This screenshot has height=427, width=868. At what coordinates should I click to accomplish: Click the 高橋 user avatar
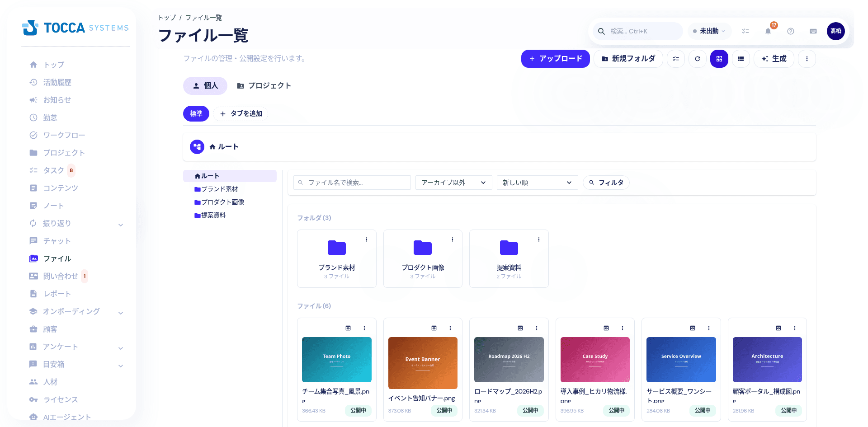coord(835,31)
